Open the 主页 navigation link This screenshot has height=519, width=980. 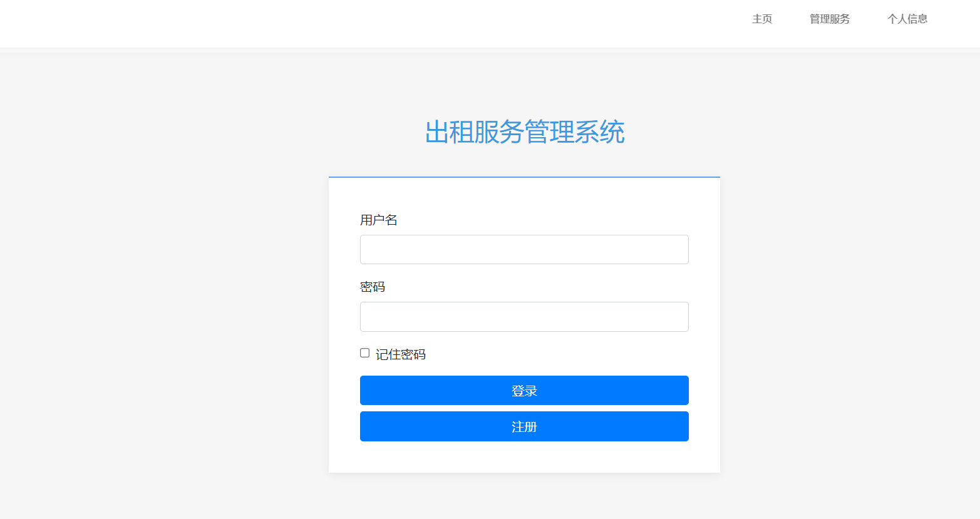click(x=762, y=19)
